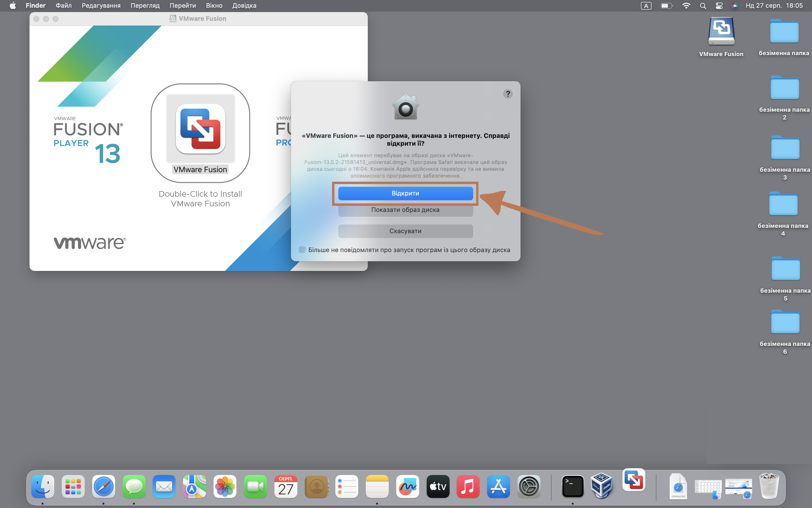Click the VMware Fusion icon in the Dock
Screen dimensions: 812x508
click(633, 480)
